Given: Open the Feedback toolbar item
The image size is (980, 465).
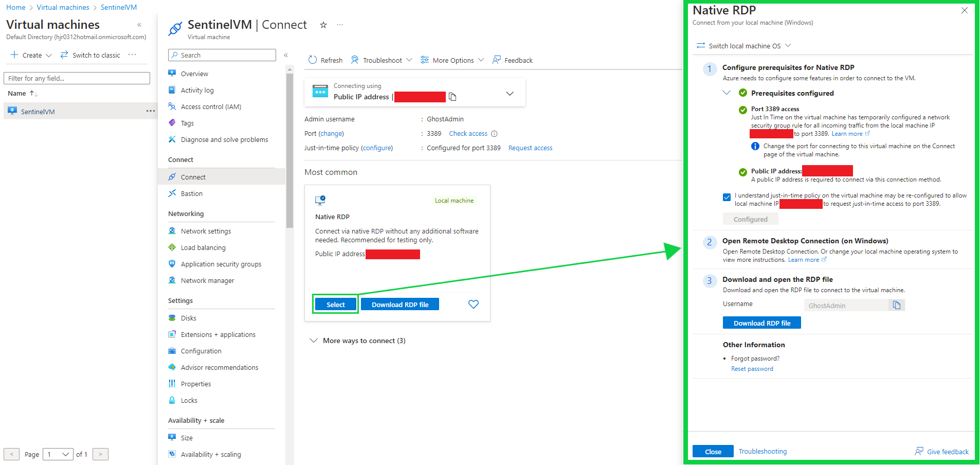Looking at the screenshot, I should [512, 60].
